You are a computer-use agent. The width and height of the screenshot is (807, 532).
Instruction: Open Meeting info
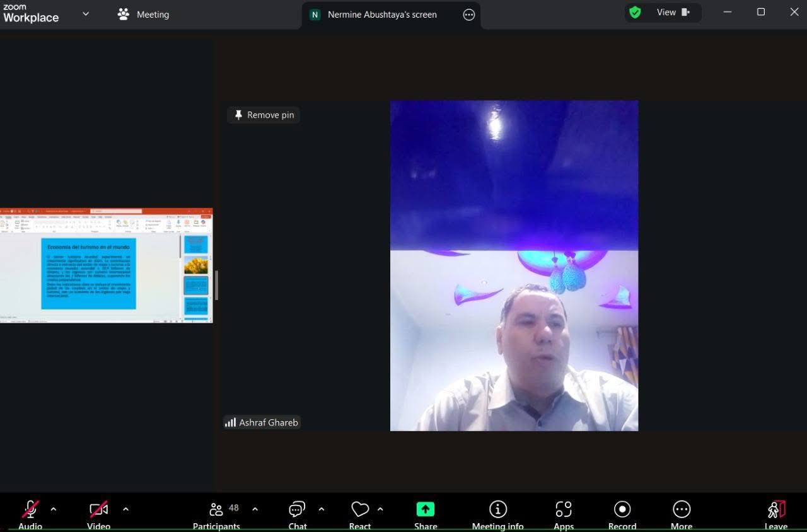coord(497,513)
